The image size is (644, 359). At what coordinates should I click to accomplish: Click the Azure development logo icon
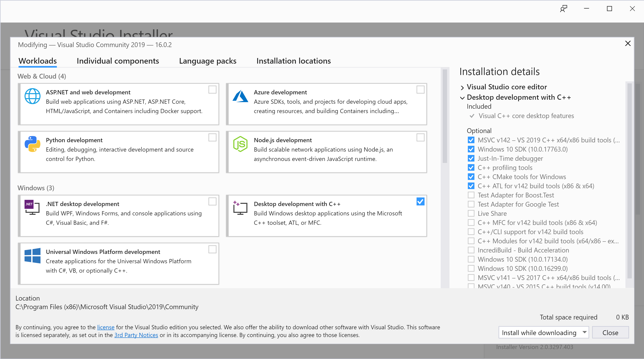[240, 96]
